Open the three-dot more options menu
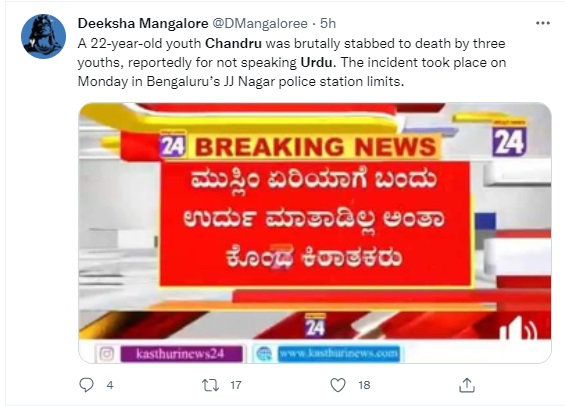The height and width of the screenshot is (406, 565). [x=543, y=23]
